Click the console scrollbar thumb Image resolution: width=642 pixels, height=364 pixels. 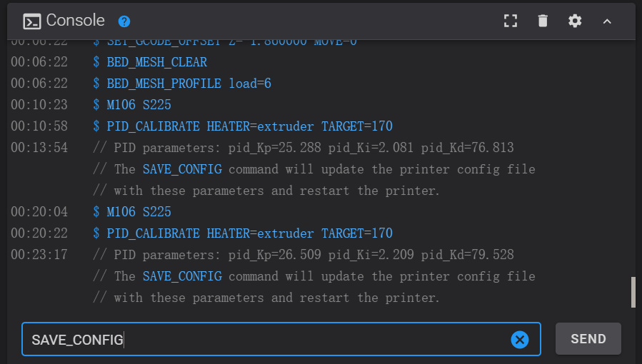click(x=633, y=292)
